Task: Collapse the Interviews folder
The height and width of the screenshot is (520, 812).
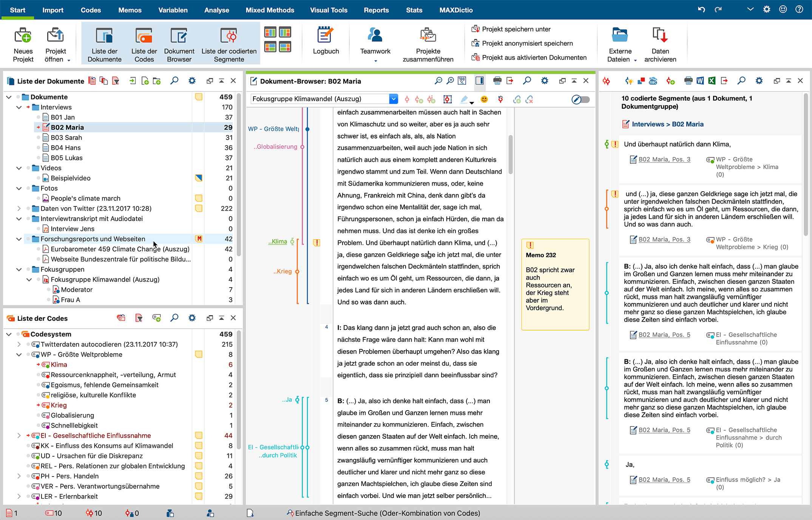Action: point(19,108)
